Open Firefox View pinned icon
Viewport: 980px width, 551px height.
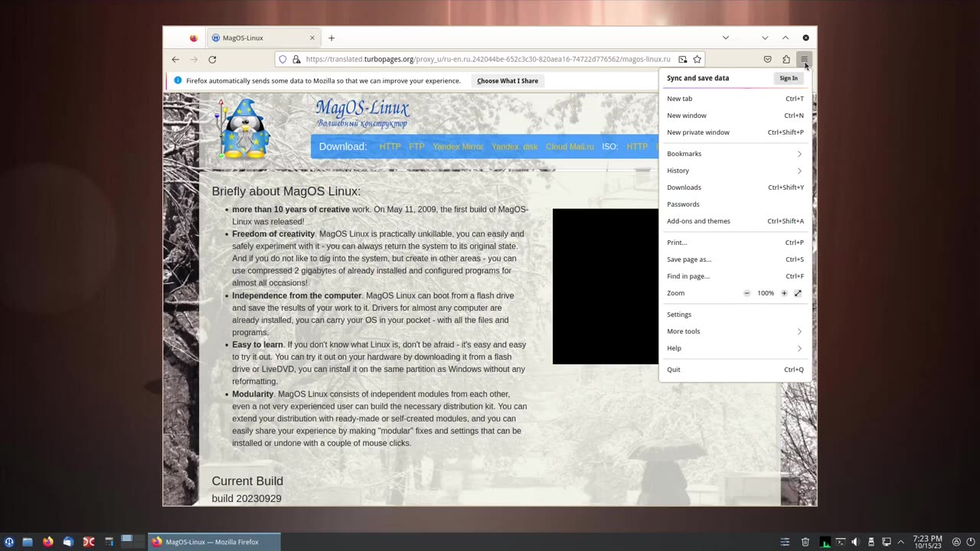pos(194,38)
